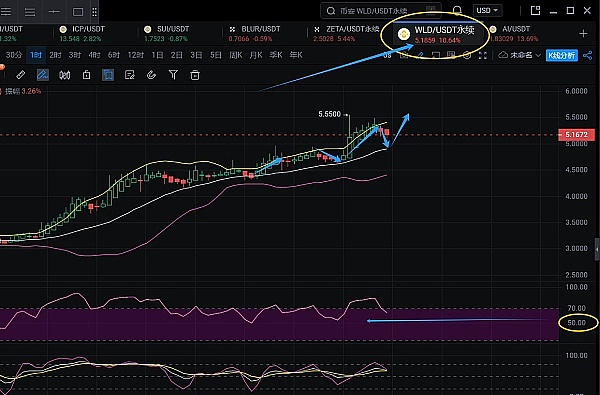The width and height of the screenshot is (600, 395).
Task: Open the candlestick style tool
Action: (x=64, y=75)
